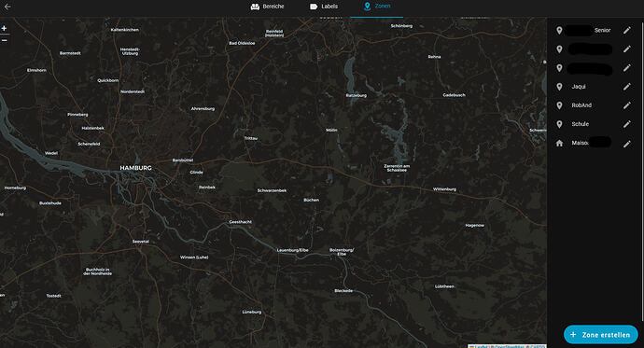Click Ratzeburg label on the map
The width and height of the screenshot is (644, 348).
click(357, 95)
